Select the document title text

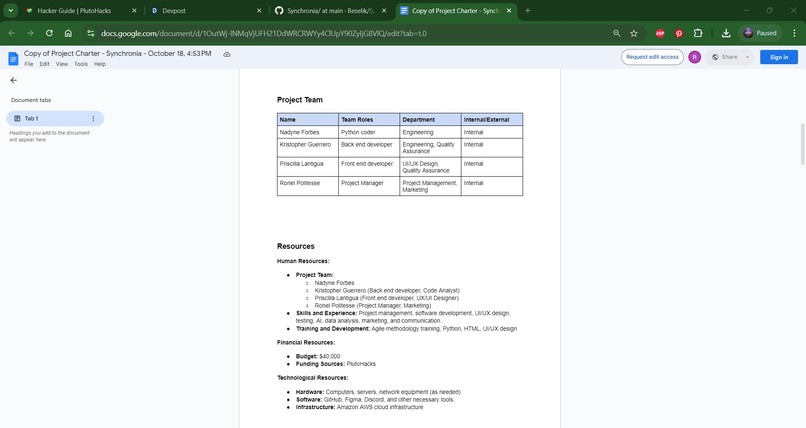[118, 53]
